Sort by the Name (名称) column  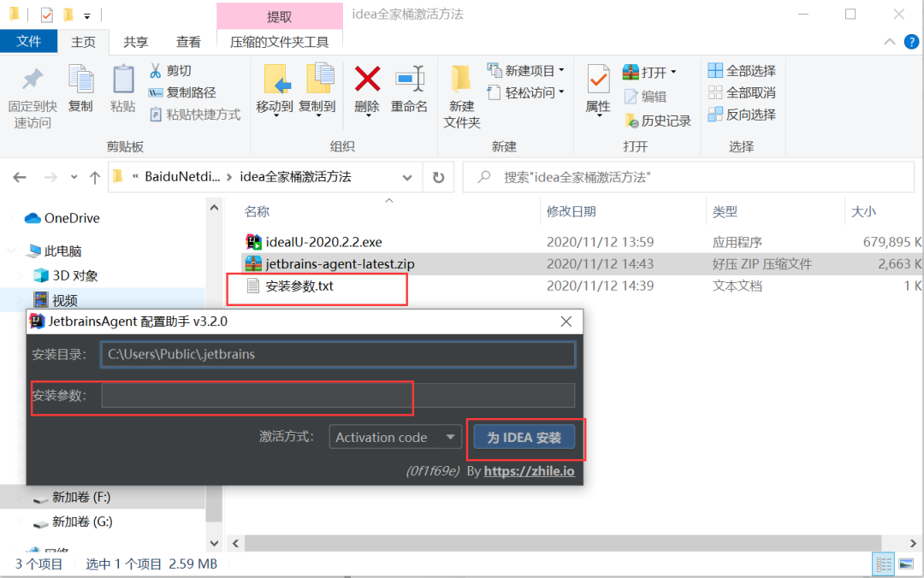click(x=257, y=211)
